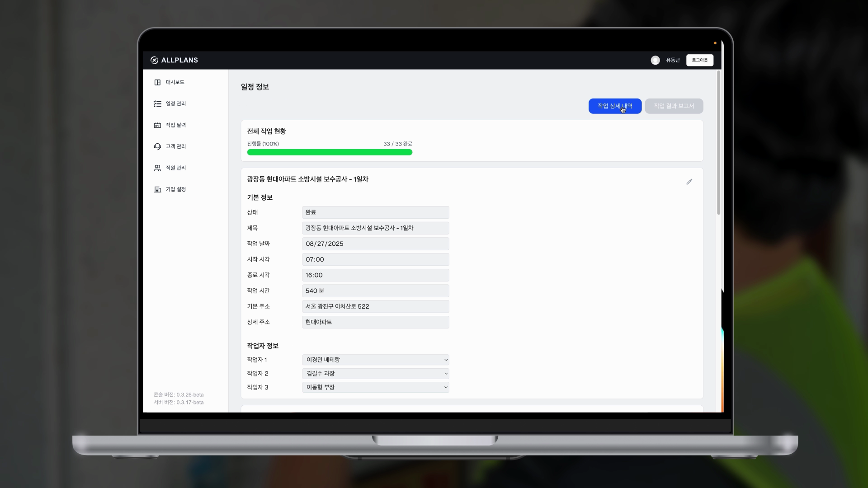Click the 작업 날짜 date field

click(375, 244)
